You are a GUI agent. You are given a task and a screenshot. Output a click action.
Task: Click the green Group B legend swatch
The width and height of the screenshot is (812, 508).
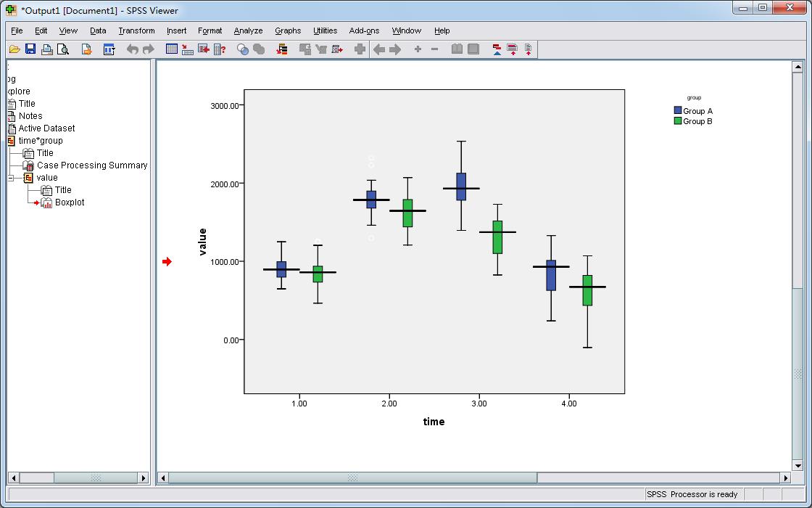tap(678, 121)
